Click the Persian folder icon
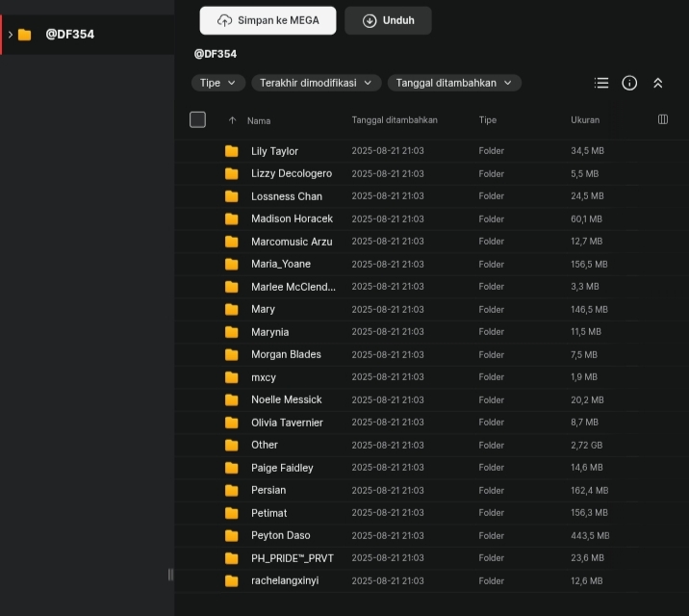The height and width of the screenshot is (616, 689). click(232, 490)
